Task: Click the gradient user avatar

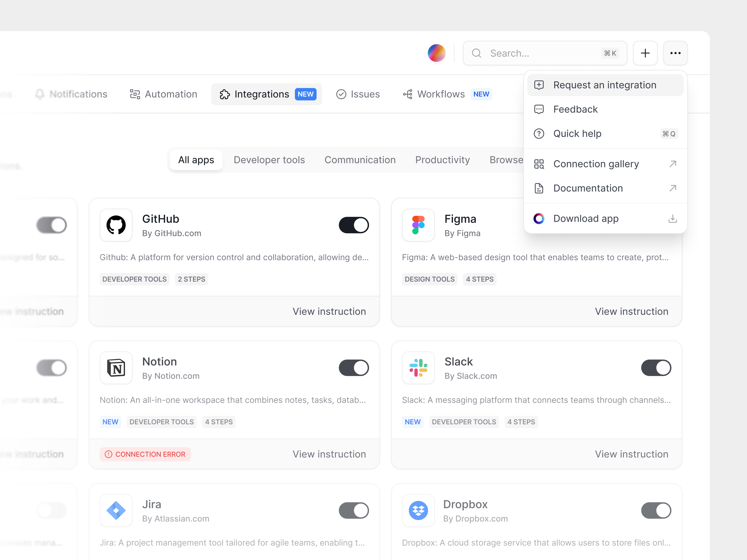Action: [436, 53]
